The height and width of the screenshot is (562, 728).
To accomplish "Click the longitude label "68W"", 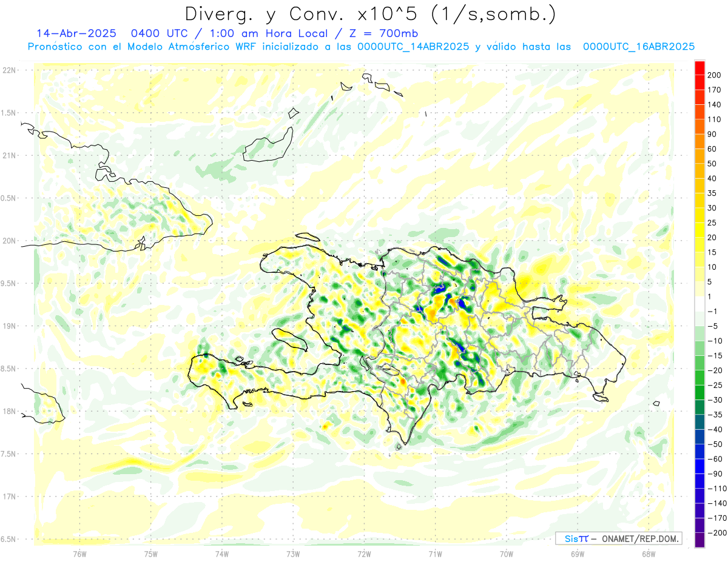I will point(648,554).
